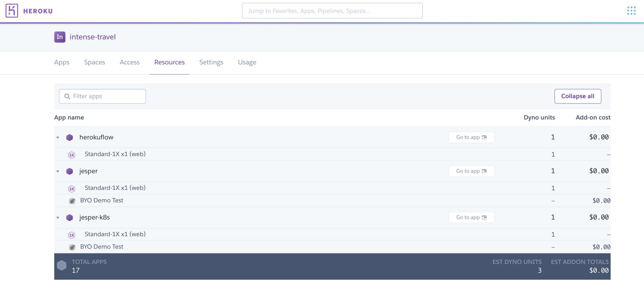644x301 pixels.
Task: Click the 1X dyno icon under jesper-k8s
Action: coord(71,235)
